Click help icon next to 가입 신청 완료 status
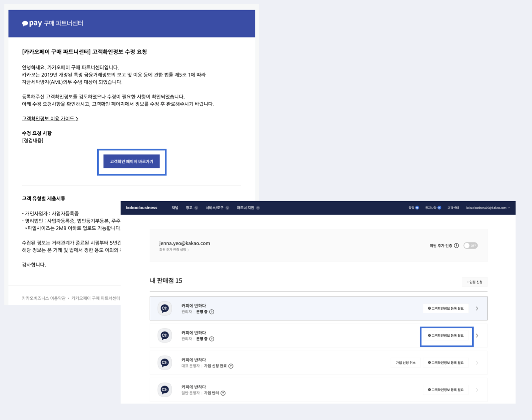This screenshot has height=420, width=532. click(231, 366)
